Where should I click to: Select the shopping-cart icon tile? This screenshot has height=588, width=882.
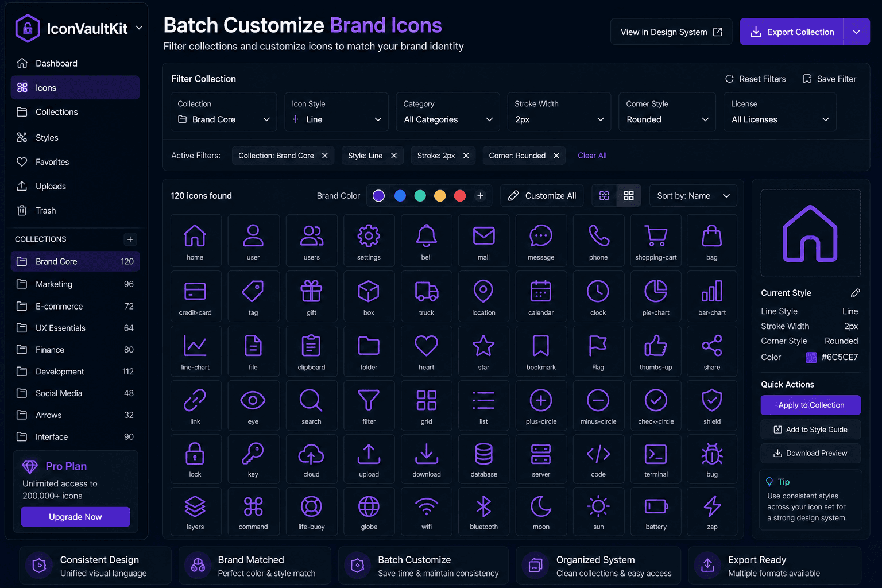[x=656, y=241]
